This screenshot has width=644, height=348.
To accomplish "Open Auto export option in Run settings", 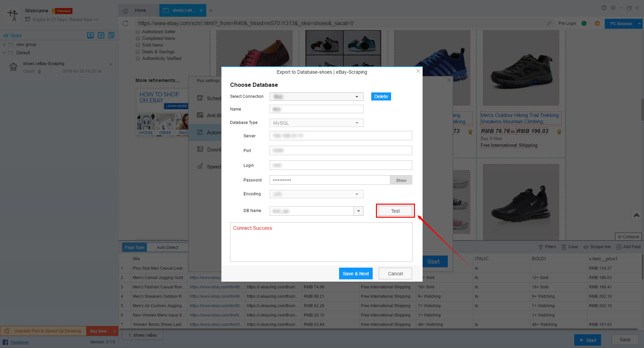I will click(205, 132).
